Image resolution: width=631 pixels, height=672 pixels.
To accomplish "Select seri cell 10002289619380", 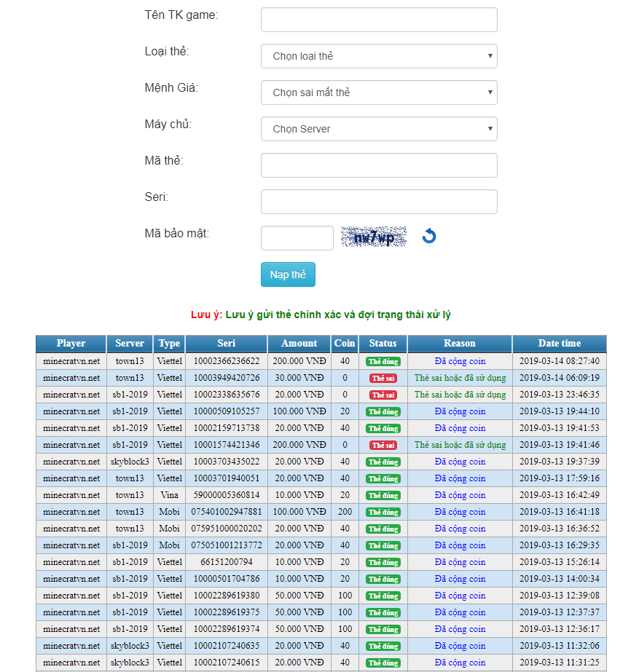I will click(227, 596).
